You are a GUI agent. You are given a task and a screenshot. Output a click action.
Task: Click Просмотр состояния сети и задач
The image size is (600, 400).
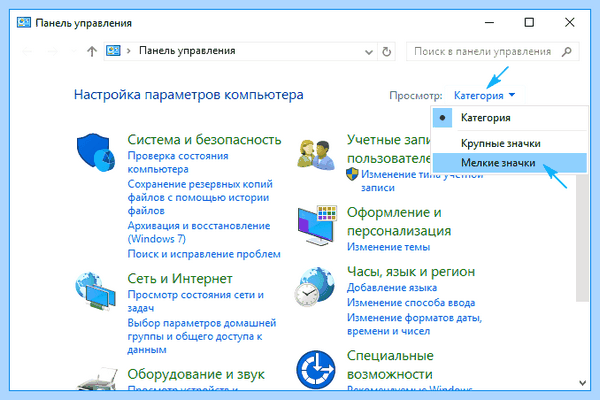point(196,301)
